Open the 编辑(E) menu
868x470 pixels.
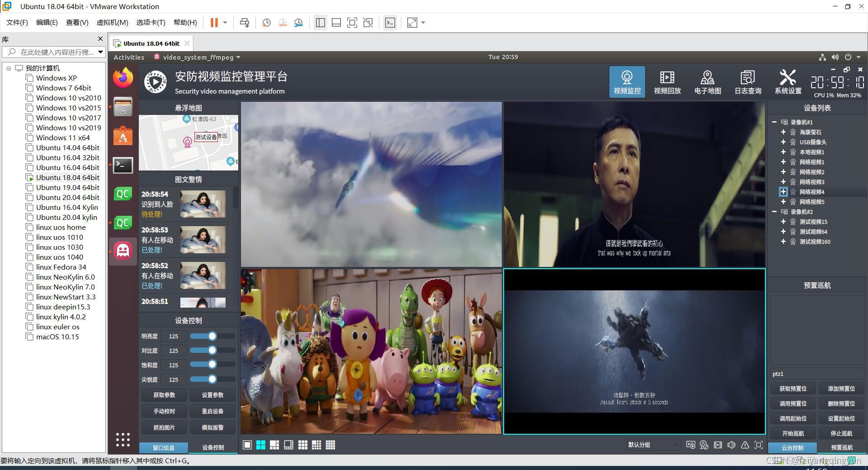pyautogui.click(x=47, y=23)
